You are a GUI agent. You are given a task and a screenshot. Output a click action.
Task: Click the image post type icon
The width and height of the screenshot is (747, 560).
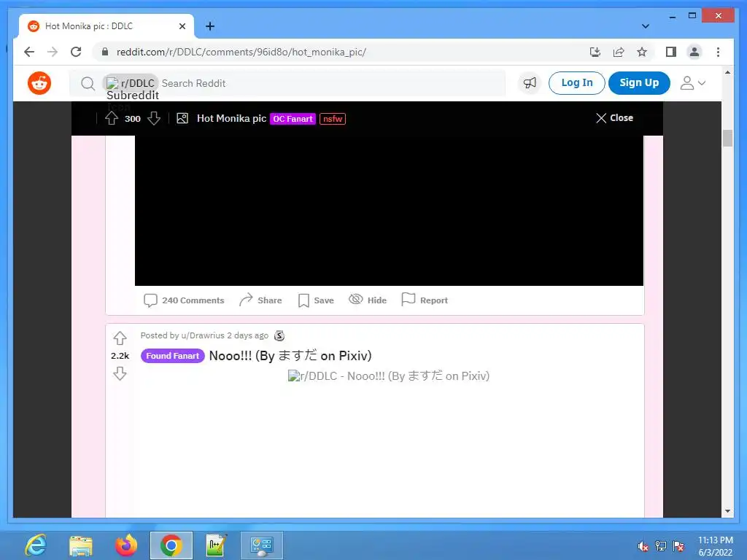(x=182, y=118)
